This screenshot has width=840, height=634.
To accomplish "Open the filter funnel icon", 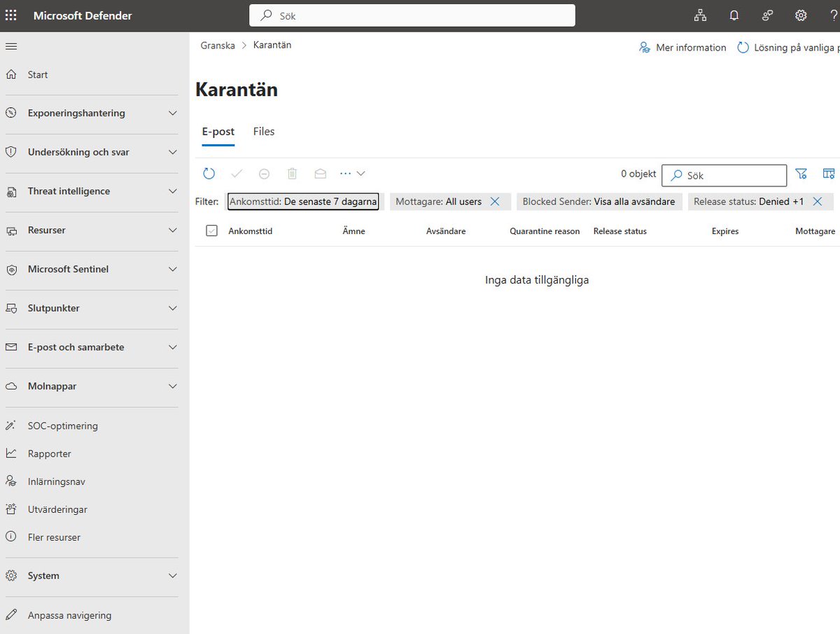I will [x=801, y=174].
